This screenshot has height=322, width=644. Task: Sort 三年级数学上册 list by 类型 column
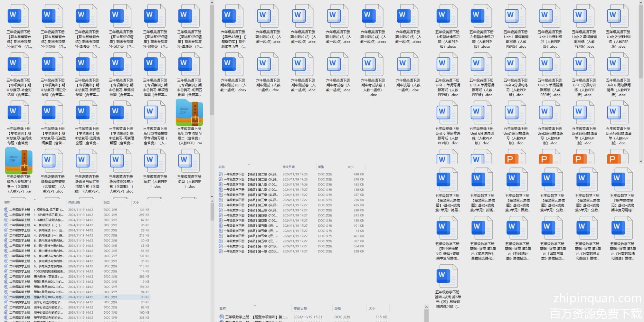point(337,308)
